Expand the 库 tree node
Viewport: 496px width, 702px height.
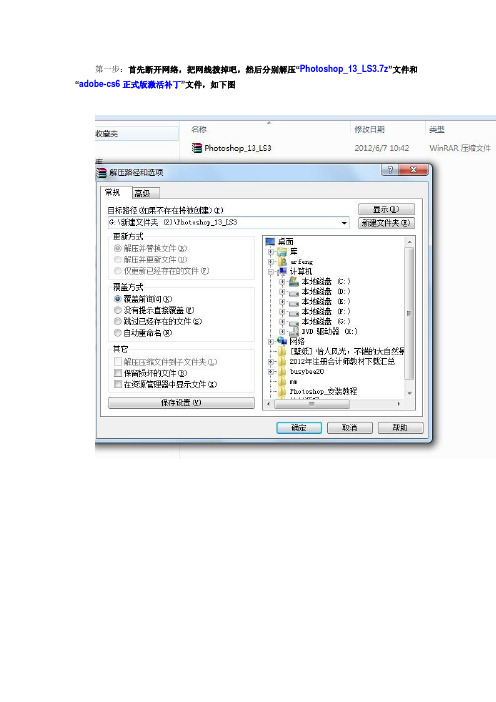[x=270, y=252]
